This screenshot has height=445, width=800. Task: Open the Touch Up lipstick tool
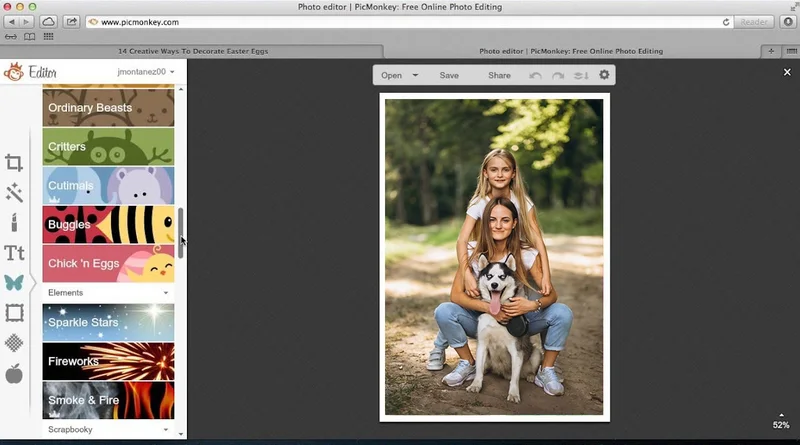14,222
